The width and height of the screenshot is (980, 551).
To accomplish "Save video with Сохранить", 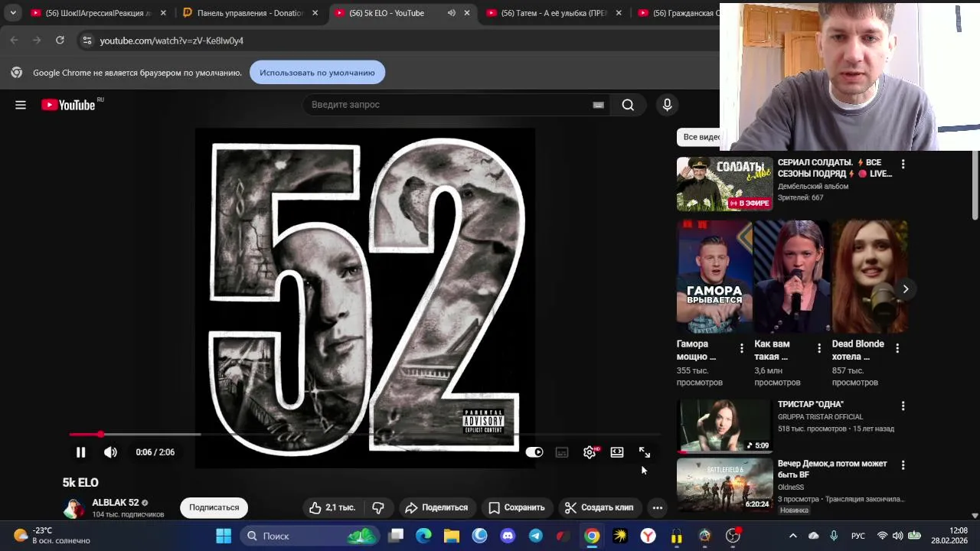I will [x=517, y=507].
